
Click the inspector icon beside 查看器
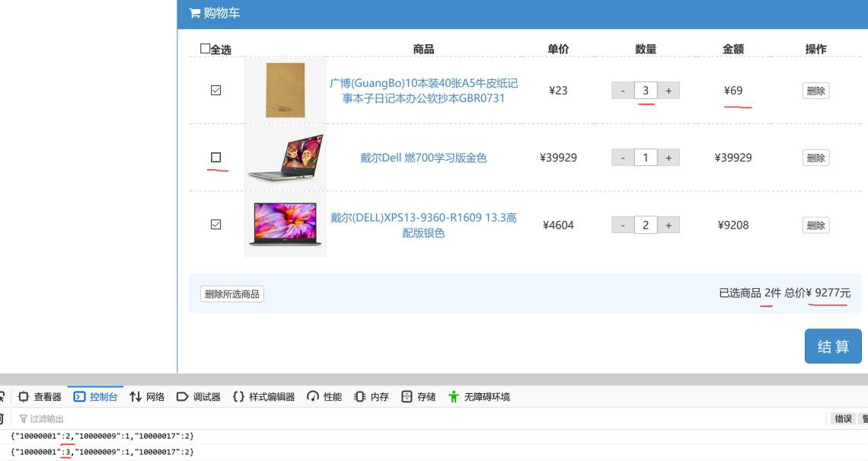tap(24, 397)
